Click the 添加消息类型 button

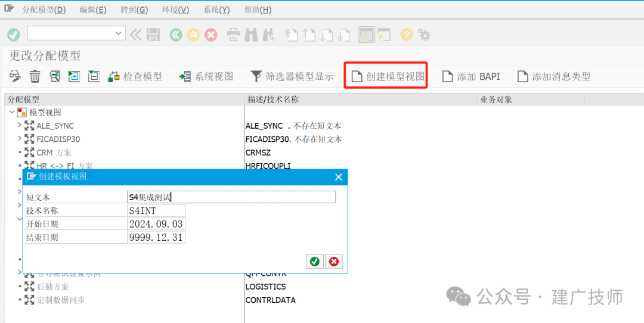click(x=553, y=76)
